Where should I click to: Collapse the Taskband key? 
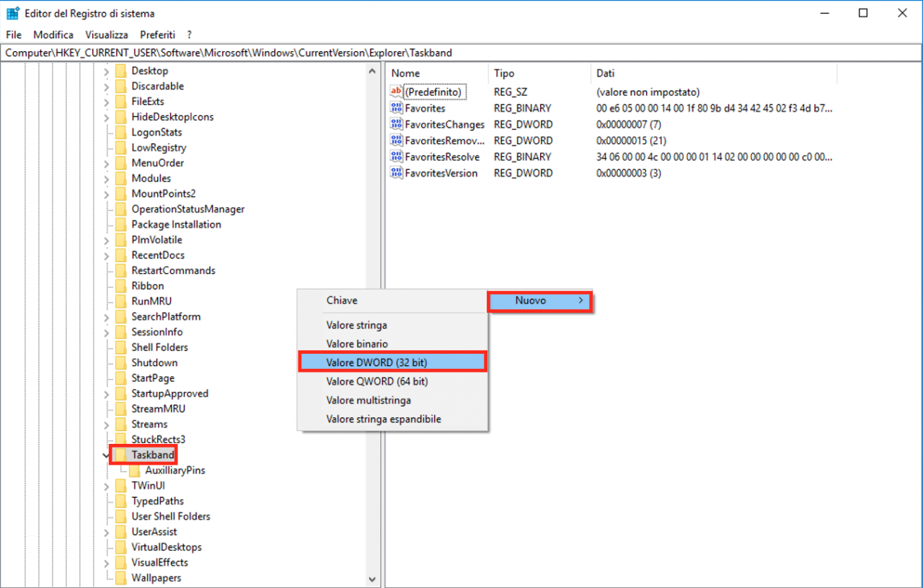[x=107, y=455]
